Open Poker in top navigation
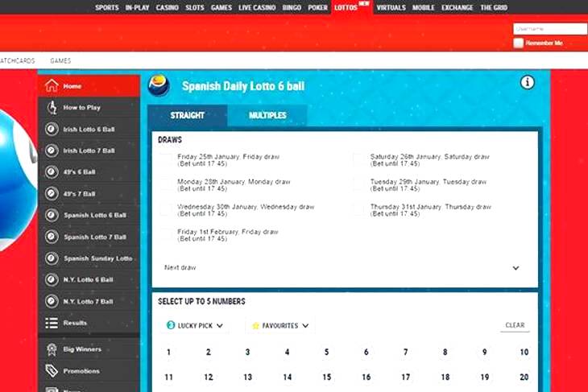This screenshot has width=588, height=392. (317, 7)
